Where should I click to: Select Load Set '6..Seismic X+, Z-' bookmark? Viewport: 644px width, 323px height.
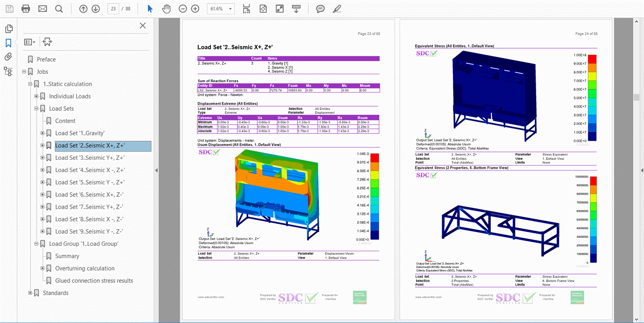89,195
